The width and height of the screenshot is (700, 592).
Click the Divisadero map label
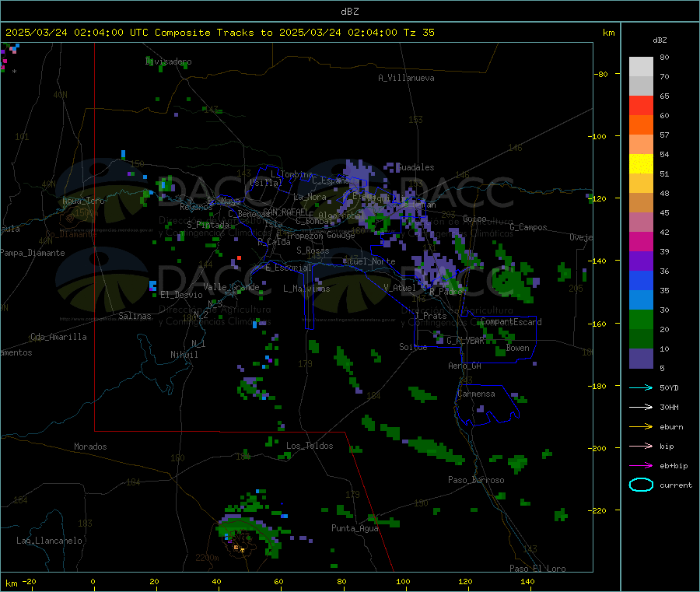168,61
